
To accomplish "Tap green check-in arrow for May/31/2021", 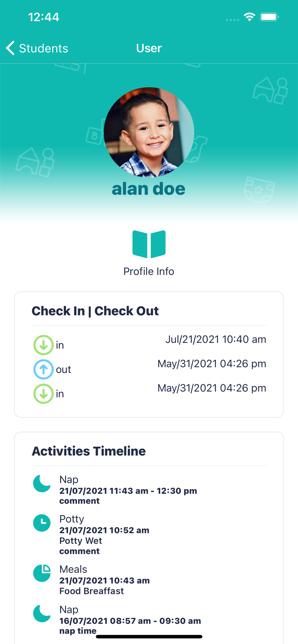I will 43,394.
